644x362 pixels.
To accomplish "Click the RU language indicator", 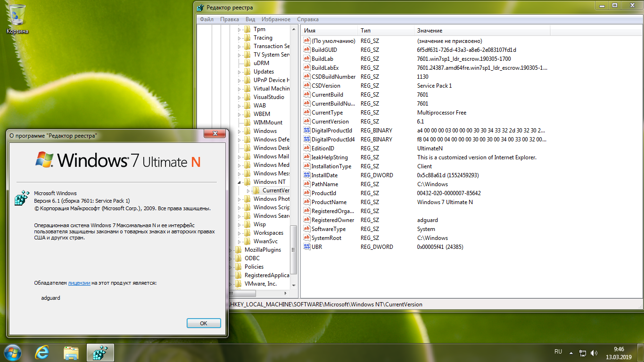I will (558, 352).
